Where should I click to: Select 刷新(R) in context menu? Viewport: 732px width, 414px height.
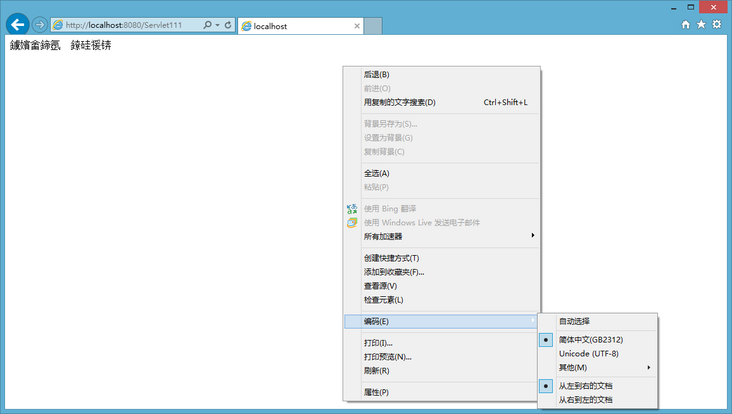point(442,371)
